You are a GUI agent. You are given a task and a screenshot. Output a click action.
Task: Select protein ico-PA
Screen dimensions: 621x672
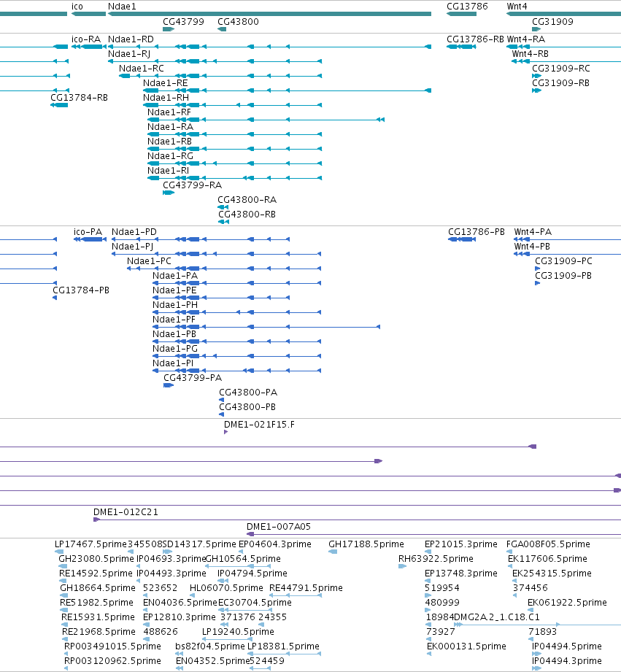coord(90,239)
